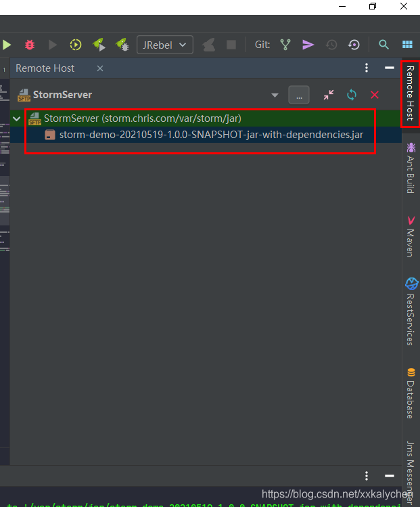
Task: Push commits with the purple Git arrow
Action: click(308, 45)
